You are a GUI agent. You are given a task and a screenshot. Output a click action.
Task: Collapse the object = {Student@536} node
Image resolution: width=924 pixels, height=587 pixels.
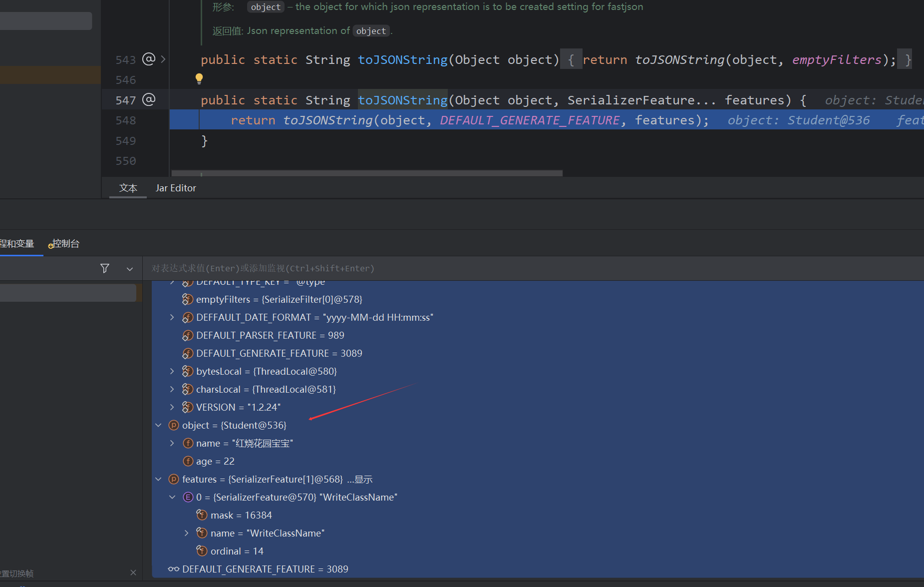158,425
